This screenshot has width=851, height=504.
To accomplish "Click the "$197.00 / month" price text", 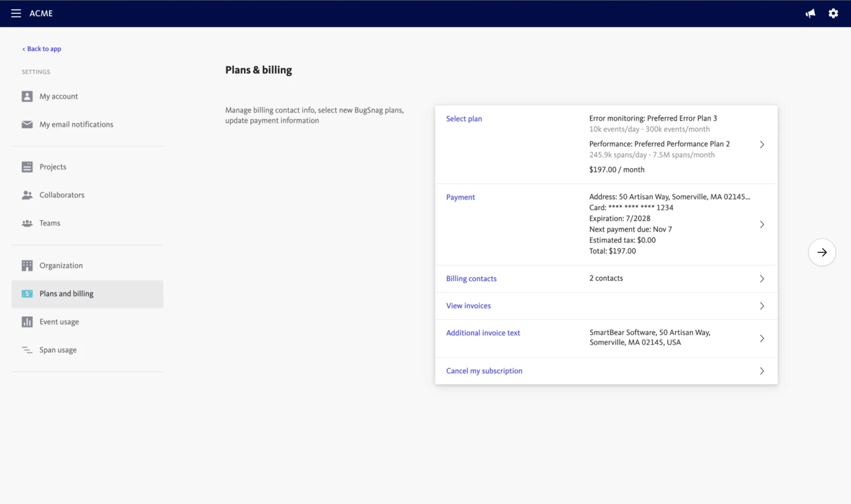I will pyautogui.click(x=616, y=170).
